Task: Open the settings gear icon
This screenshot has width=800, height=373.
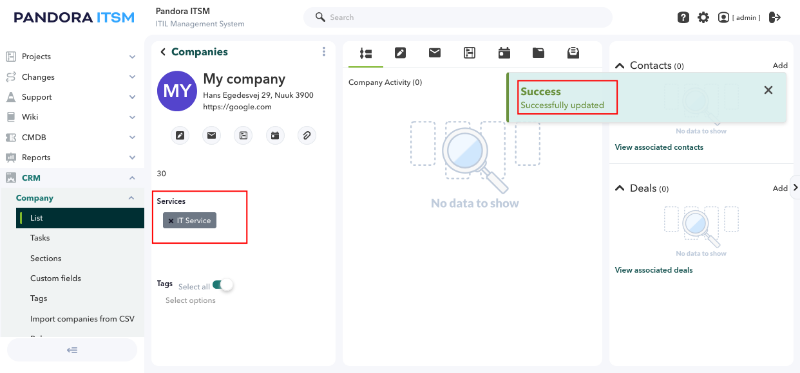Action: pyautogui.click(x=703, y=17)
